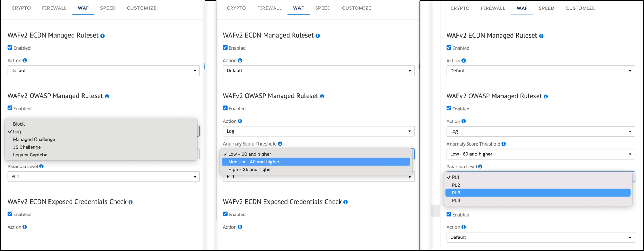The image size is (644, 251).
Task: Open ECDN Action Default dropdown, right panel
Action: tap(540, 71)
